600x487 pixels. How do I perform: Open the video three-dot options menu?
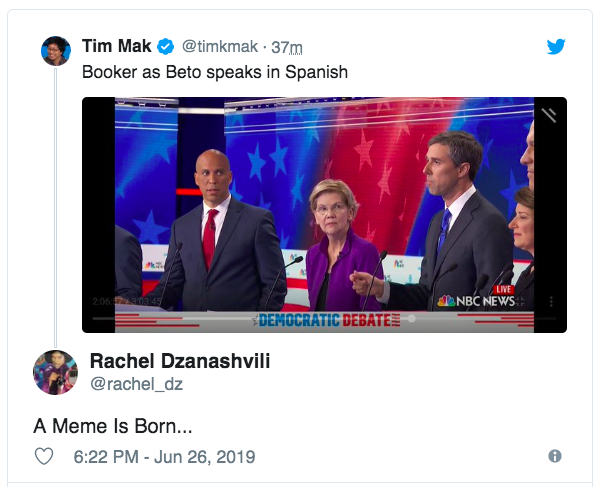point(551,301)
